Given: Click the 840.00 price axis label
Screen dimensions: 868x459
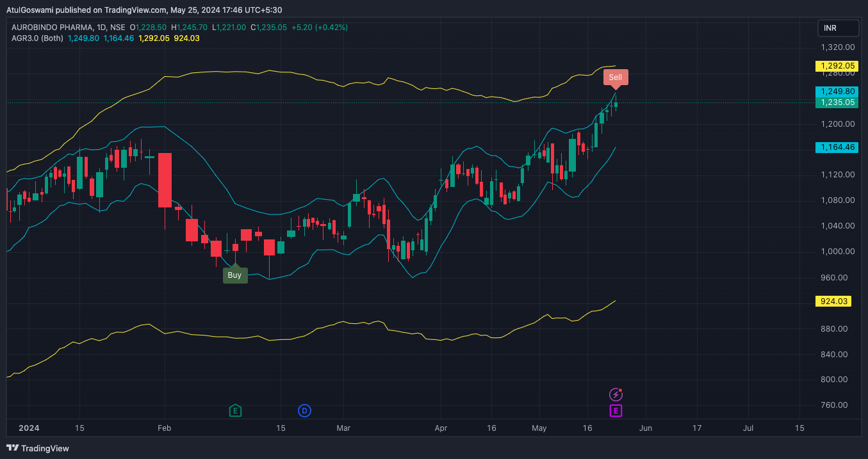Looking at the screenshot, I should pos(835,355).
